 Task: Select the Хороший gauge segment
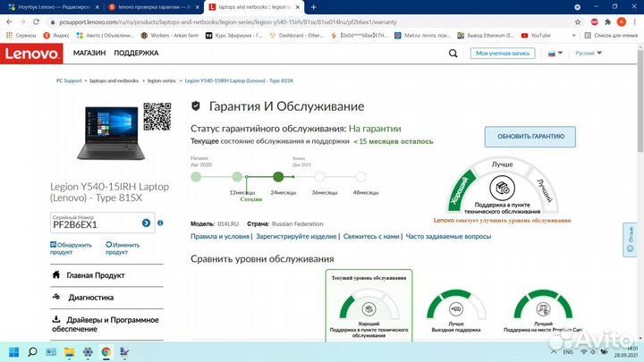coord(461,191)
